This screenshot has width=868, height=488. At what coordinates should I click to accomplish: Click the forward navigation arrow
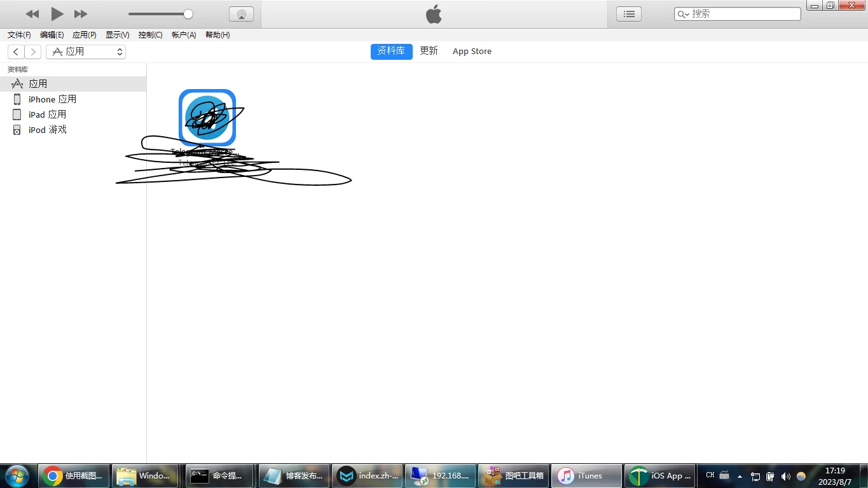tap(32, 52)
